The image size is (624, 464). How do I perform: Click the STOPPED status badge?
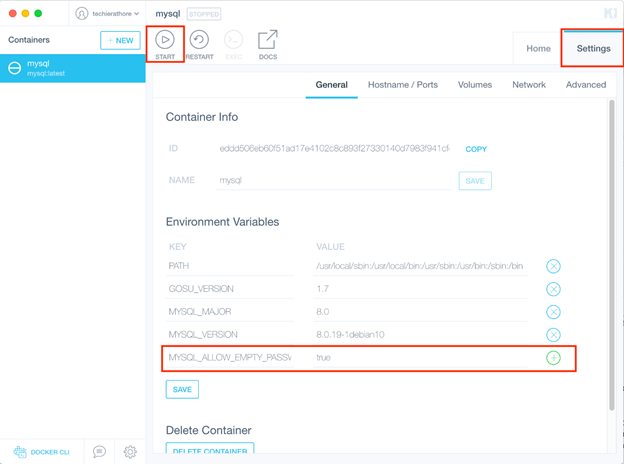(x=204, y=14)
